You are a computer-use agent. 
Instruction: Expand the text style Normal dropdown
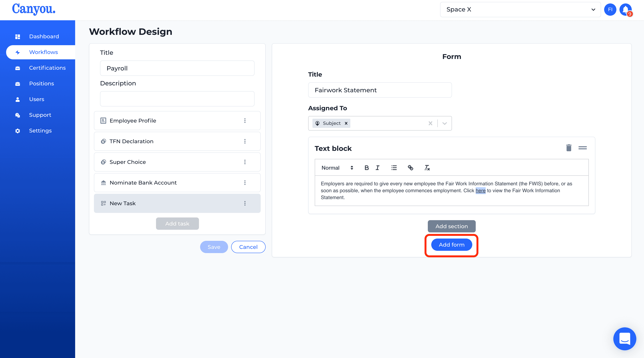coord(337,168)
